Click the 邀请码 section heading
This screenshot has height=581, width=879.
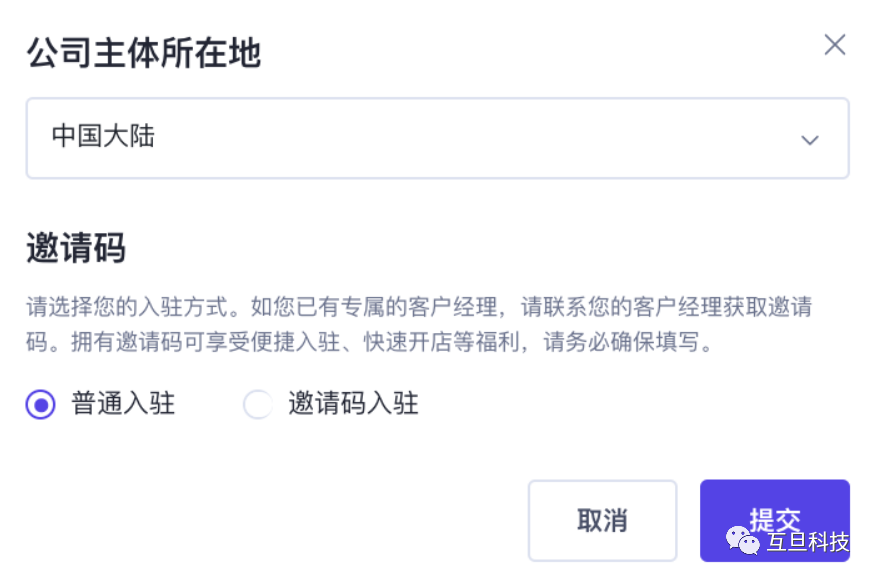[76, 247]
